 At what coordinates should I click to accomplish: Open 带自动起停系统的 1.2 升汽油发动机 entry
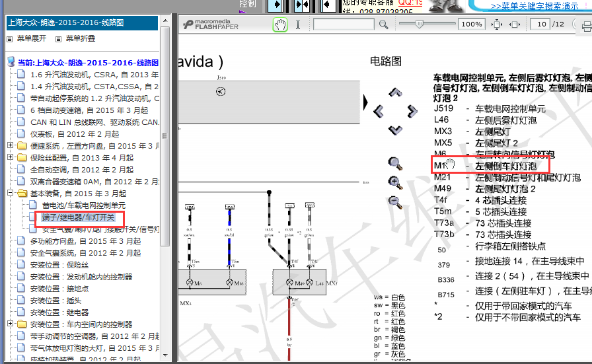94,98
